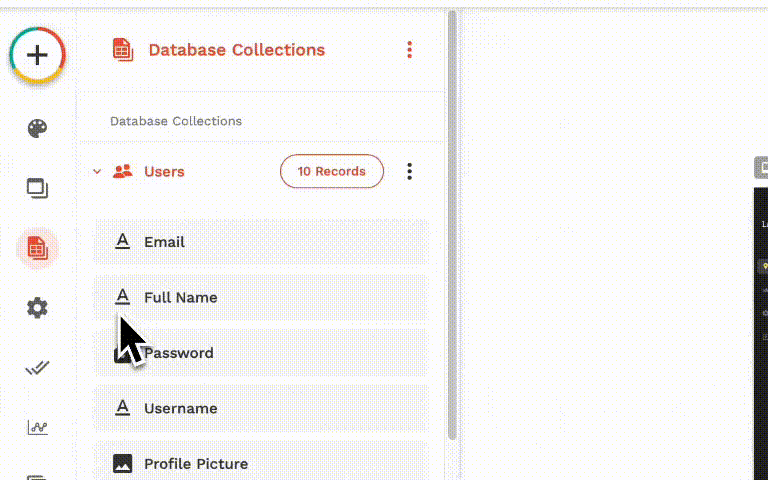Click the Users collection name
This screenshot has width=768, height=480.
[x=164, y=172]
